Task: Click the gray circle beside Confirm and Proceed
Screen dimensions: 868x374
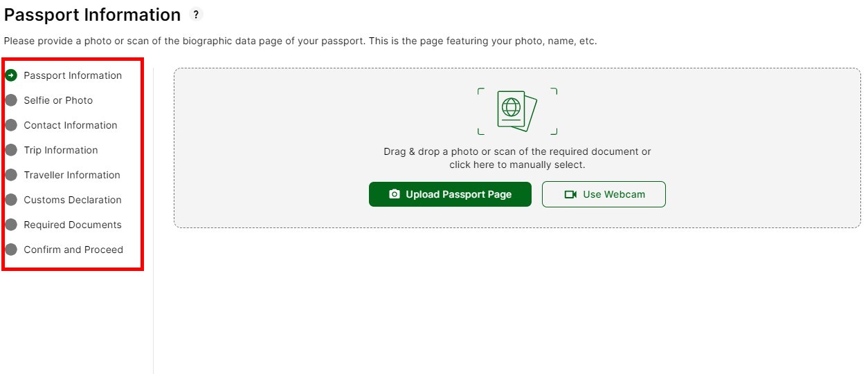Action: pos(11,250)
